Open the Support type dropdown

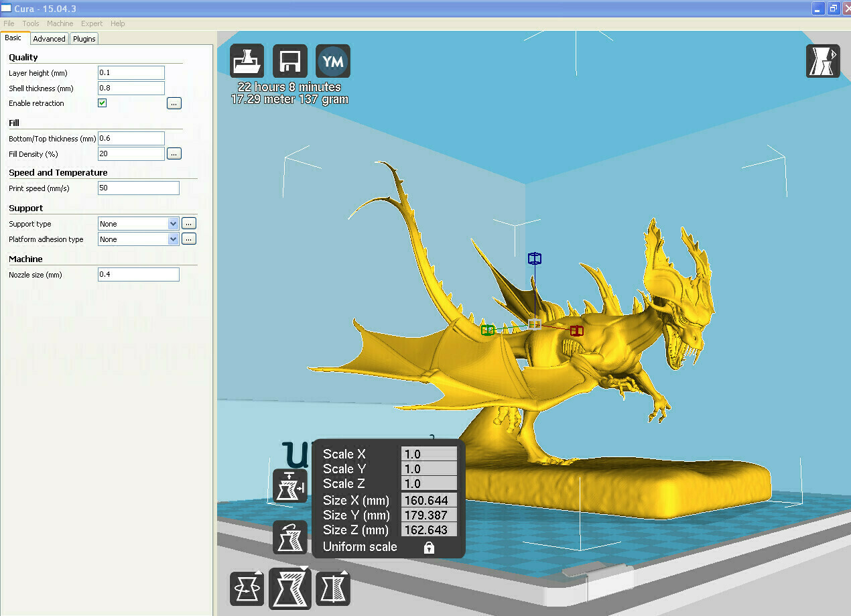[x=138, y=224]
